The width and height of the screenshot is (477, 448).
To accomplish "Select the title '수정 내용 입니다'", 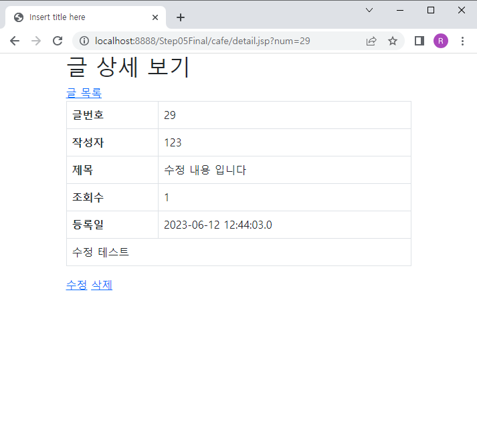I will point(205,170).
